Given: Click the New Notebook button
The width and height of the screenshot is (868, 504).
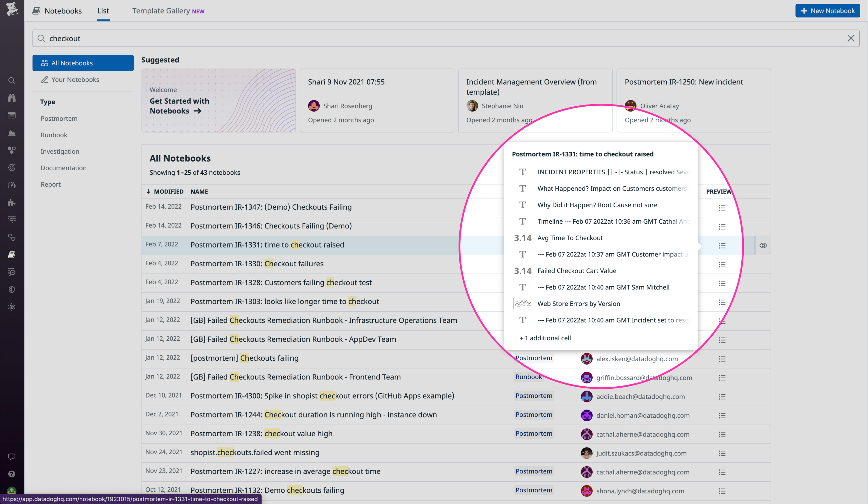Looking at the screenshot, I should (x=827, y=11).
